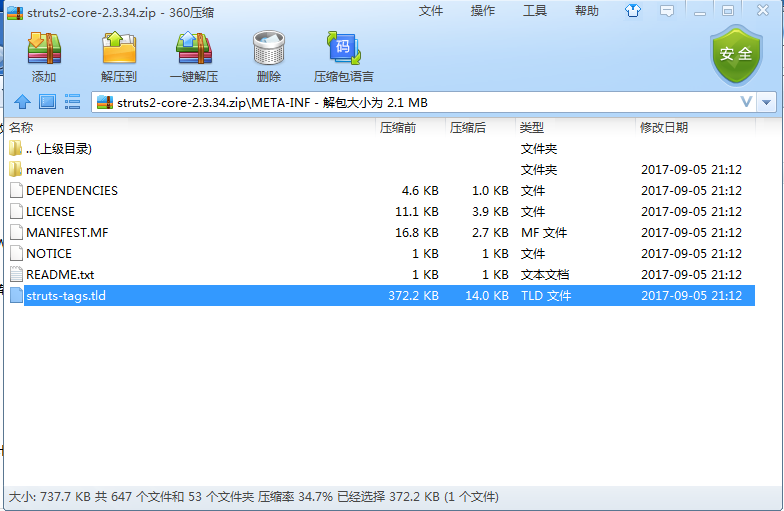
Task: Click the green 安全 shield badge
Action: click(x=736, y=55)
